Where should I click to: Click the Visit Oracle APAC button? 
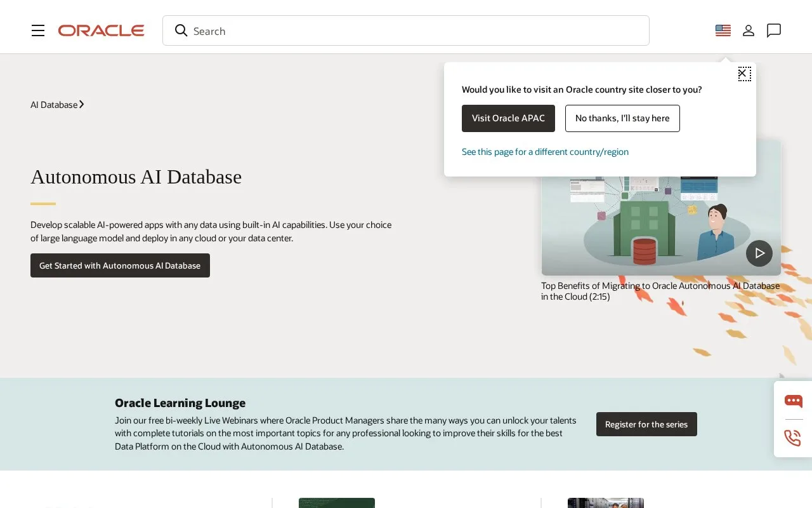tap(508, 118)
